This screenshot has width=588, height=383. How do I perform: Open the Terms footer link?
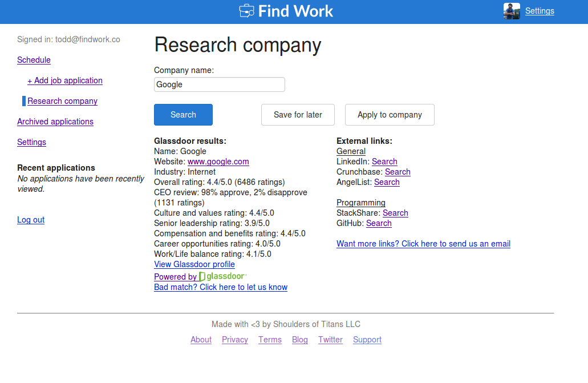pyautogui.click(x=270, y=340)
